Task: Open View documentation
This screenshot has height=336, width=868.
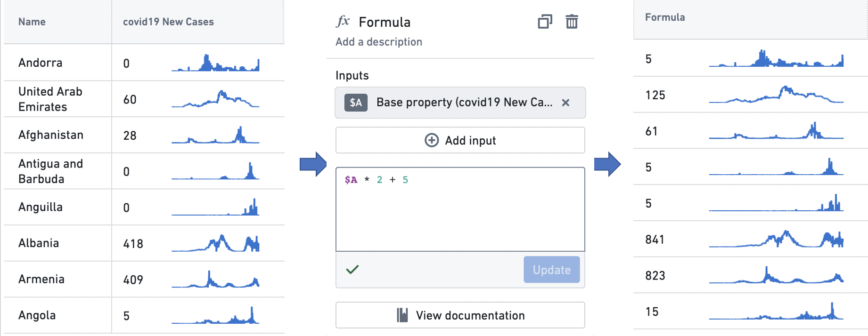Action: click(x=460, y=315)
